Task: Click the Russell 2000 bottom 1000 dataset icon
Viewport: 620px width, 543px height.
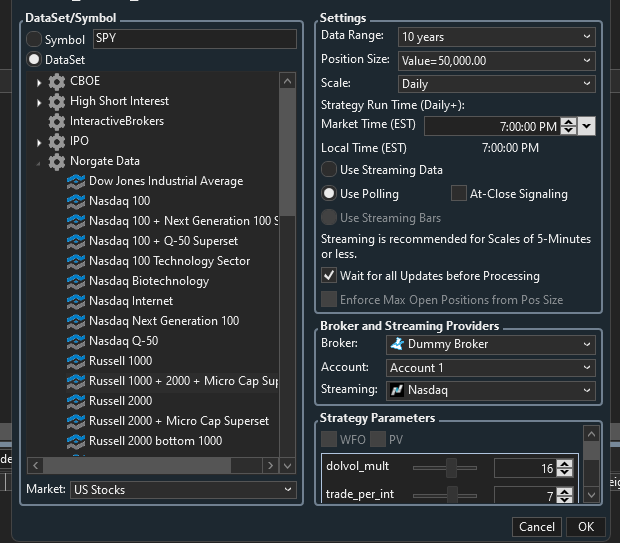Action: tap(76, 441)
